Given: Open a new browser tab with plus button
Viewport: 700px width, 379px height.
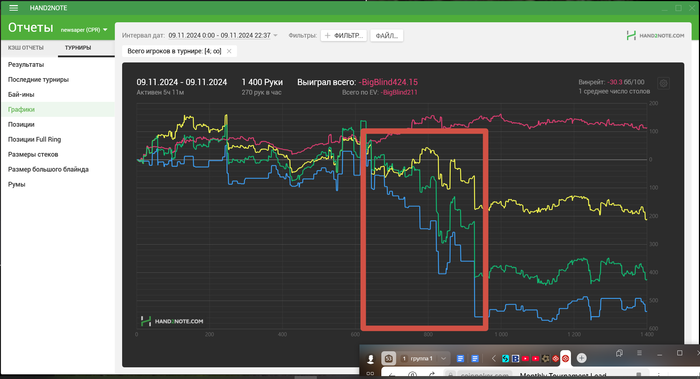Looking at the screenshot, I should pyautogui.click(x=581, y=358).
